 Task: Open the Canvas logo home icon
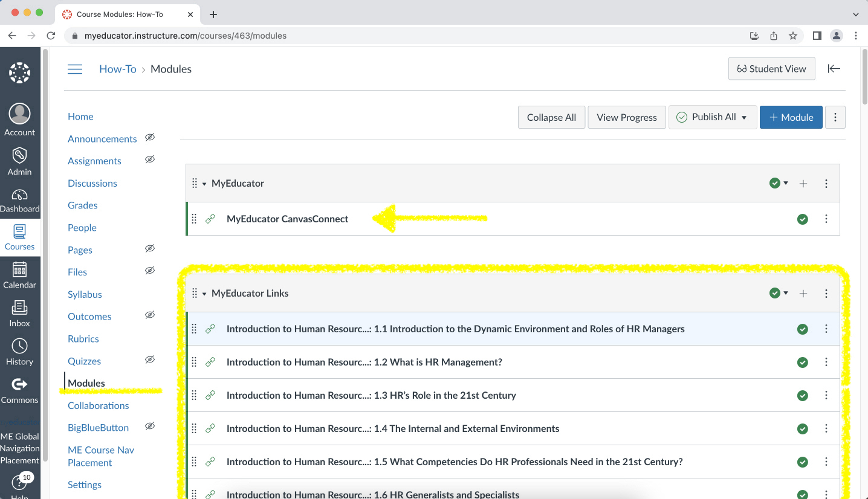[19, 72]
